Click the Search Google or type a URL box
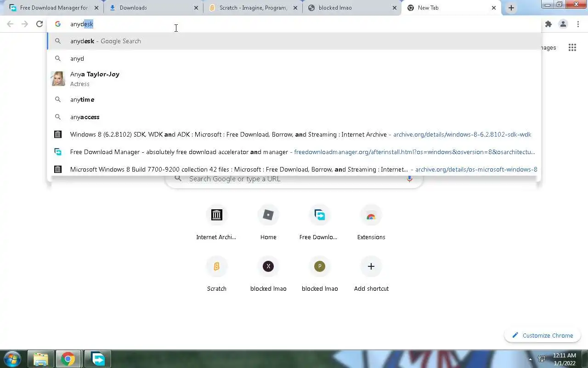 (294, 178)
